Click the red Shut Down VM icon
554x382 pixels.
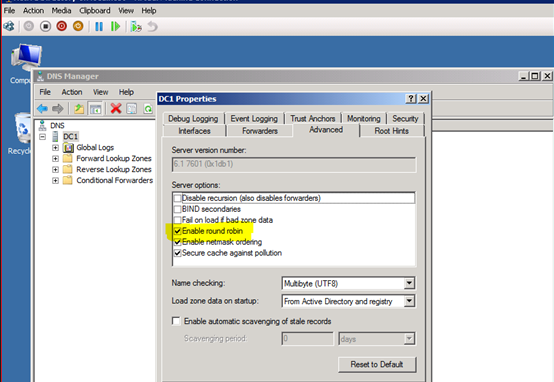click(x=62, y=26)
